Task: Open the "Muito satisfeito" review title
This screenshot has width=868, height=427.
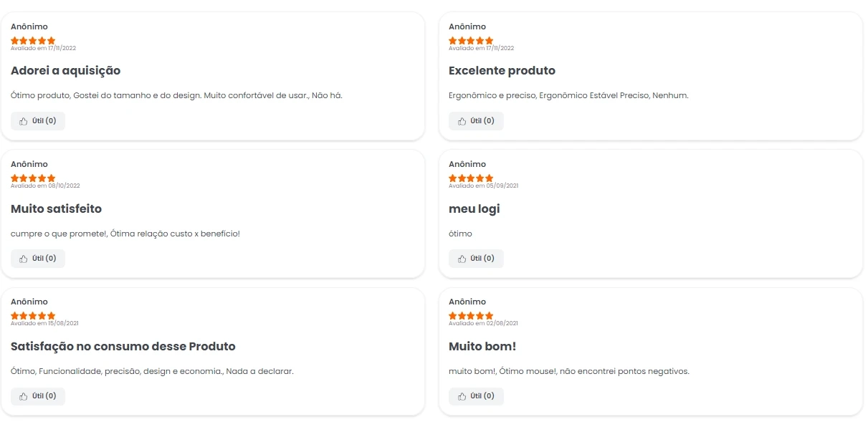Action: [57, 209]
